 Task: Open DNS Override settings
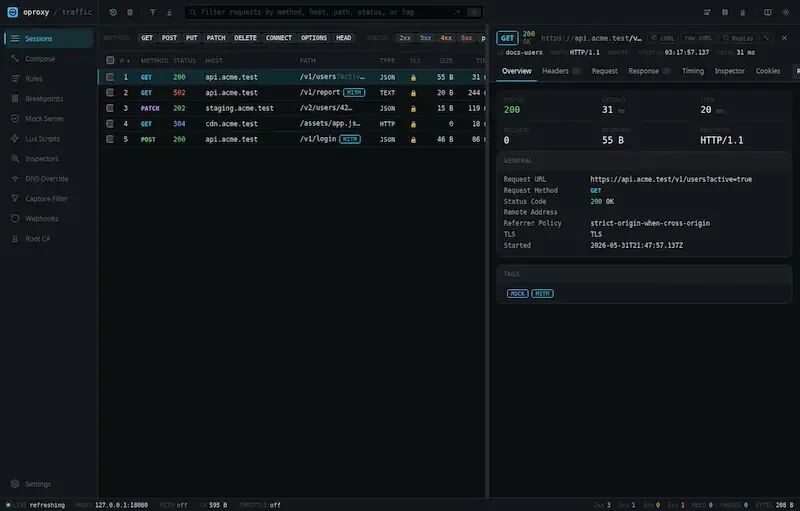(x=48, y=178)
